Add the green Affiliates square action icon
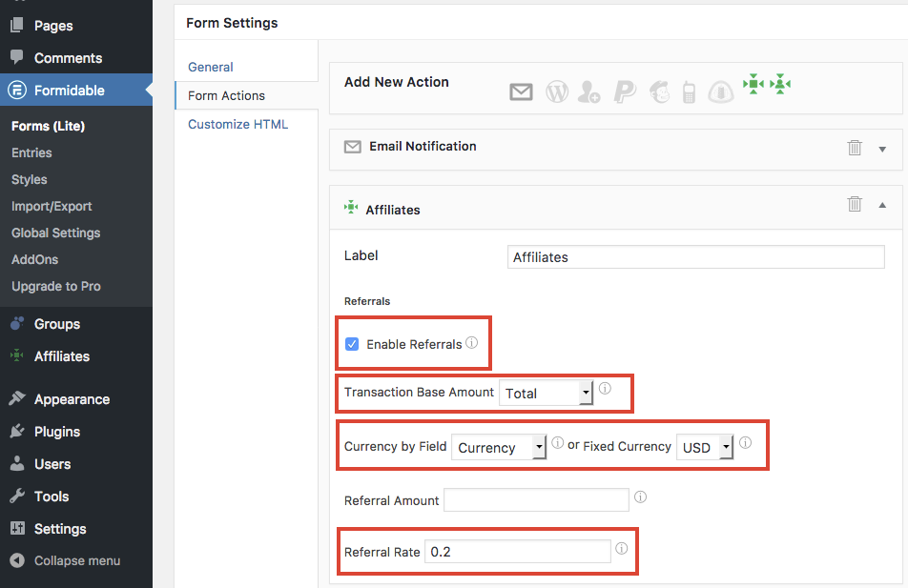Image resolution: width=908 pixels, height=588 pixels. click(x=753, y=84)
